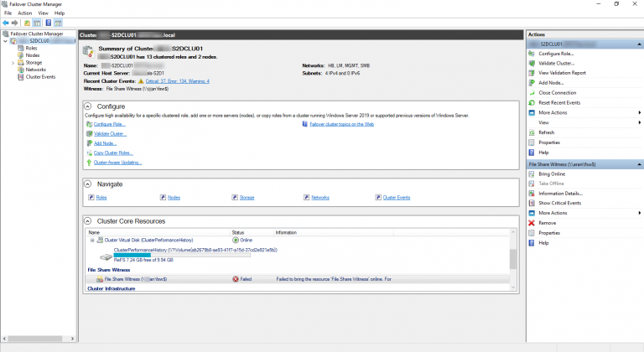644x352 pixels.
Task: Click the Forward arrow toolbar icon
Action: pos(15,23)
